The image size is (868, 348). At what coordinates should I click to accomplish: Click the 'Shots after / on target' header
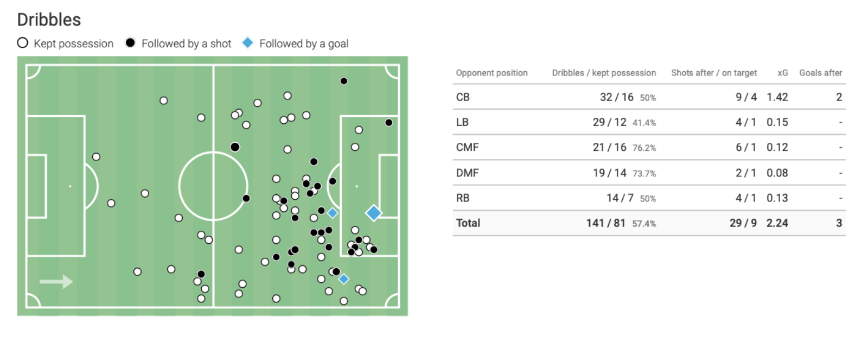pos(714,73)
